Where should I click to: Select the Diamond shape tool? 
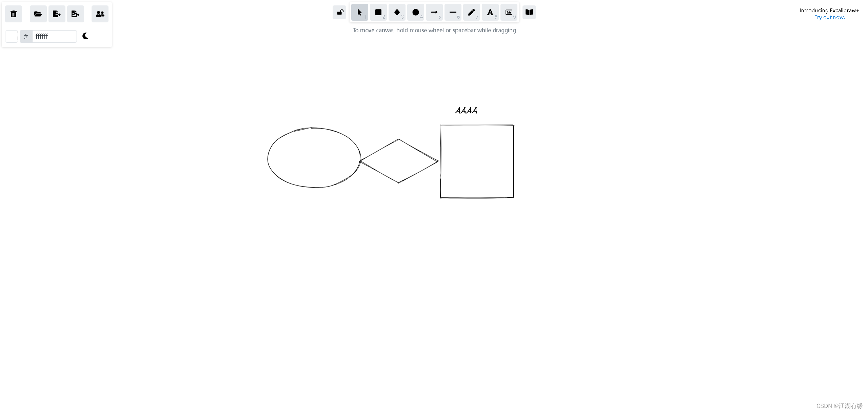[397, 13]
